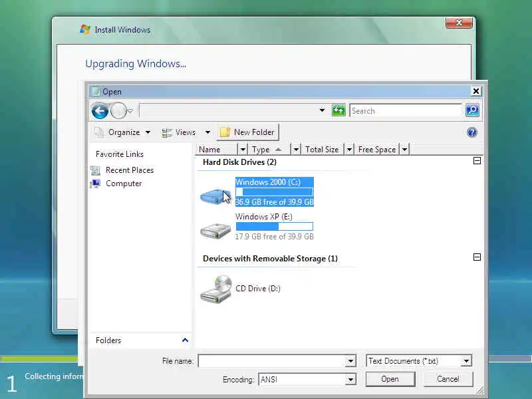Sort by Total Size column

point(322,149)
